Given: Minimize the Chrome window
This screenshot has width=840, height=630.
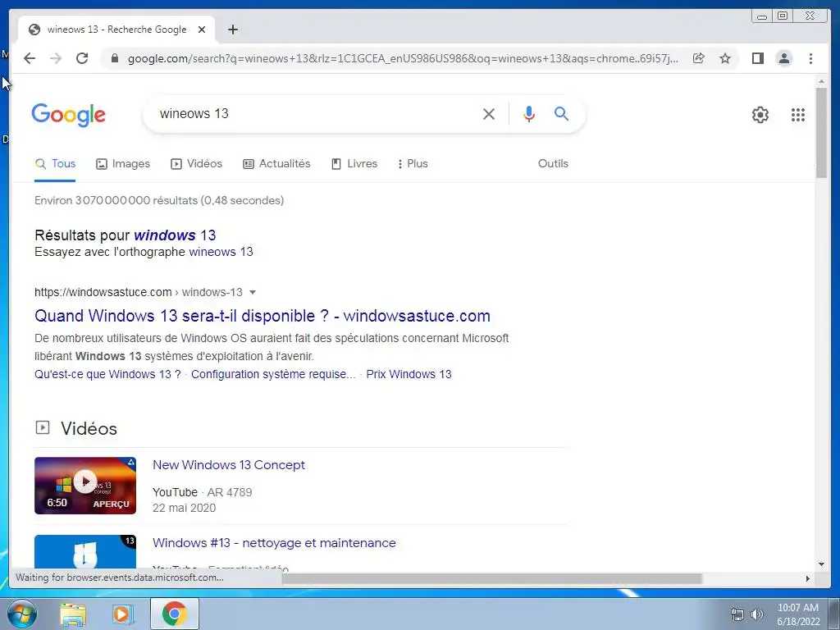Looking at the screenshot, I should coord(762,16).
